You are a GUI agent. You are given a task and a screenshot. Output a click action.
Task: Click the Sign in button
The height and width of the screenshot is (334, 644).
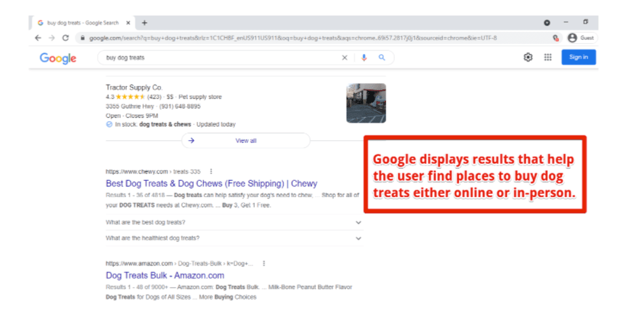click(x=579, y=57)
